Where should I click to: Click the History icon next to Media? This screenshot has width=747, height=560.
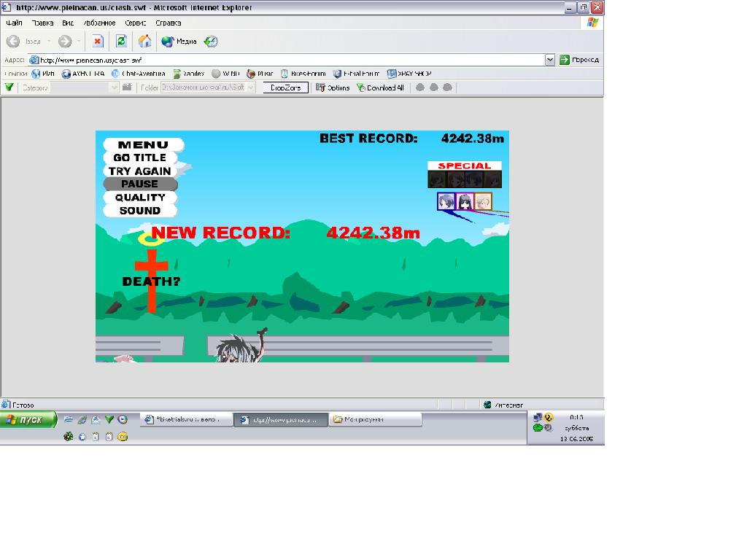(x=211, y=42)
